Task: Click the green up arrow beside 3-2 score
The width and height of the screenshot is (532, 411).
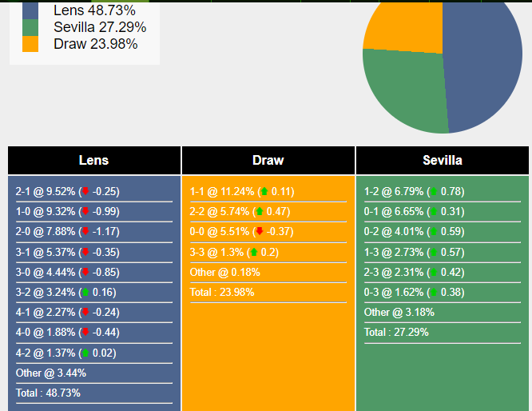Action: [x=85, y=293]
